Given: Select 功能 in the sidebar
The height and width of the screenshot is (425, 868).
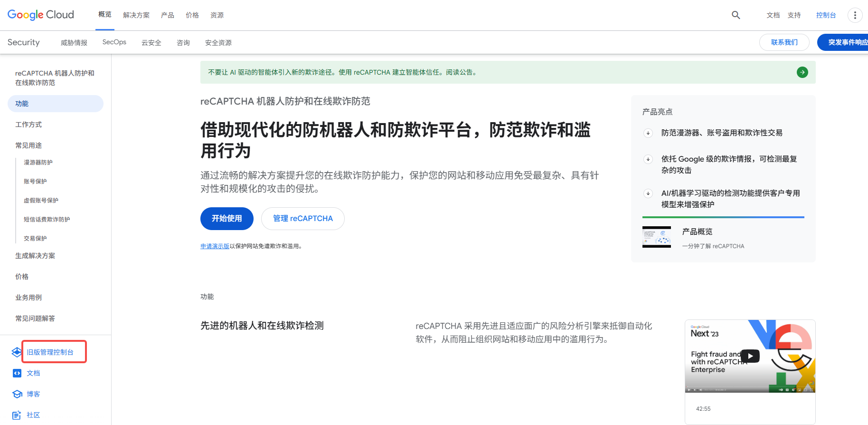Looking at the screenshot, I should [x=56, y=104].
